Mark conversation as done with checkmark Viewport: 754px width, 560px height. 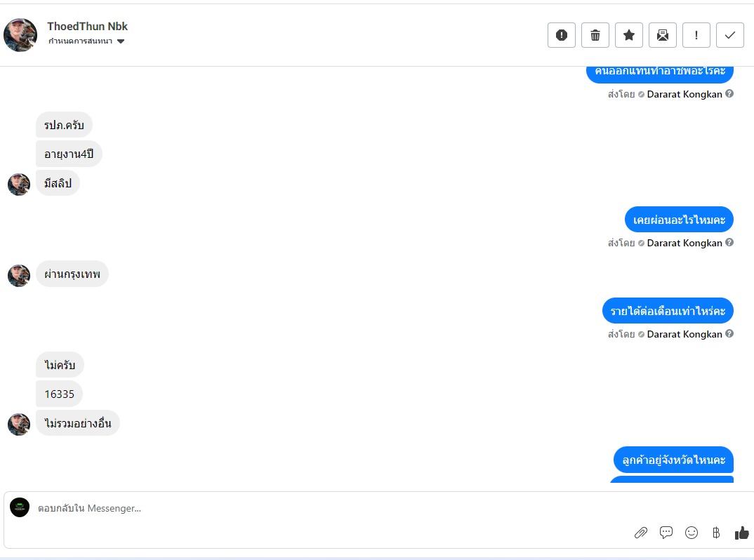(730, 35)
